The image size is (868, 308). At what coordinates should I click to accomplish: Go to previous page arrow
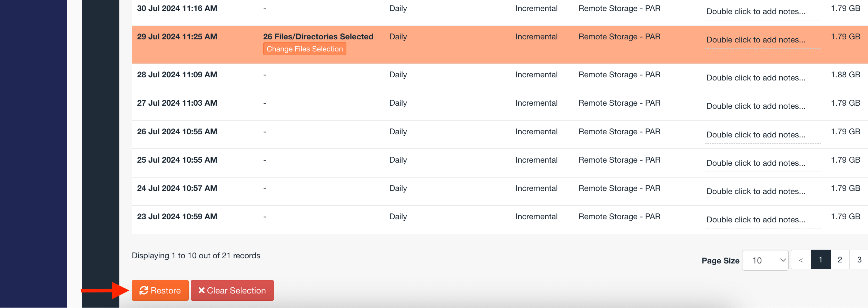[801, 260]
